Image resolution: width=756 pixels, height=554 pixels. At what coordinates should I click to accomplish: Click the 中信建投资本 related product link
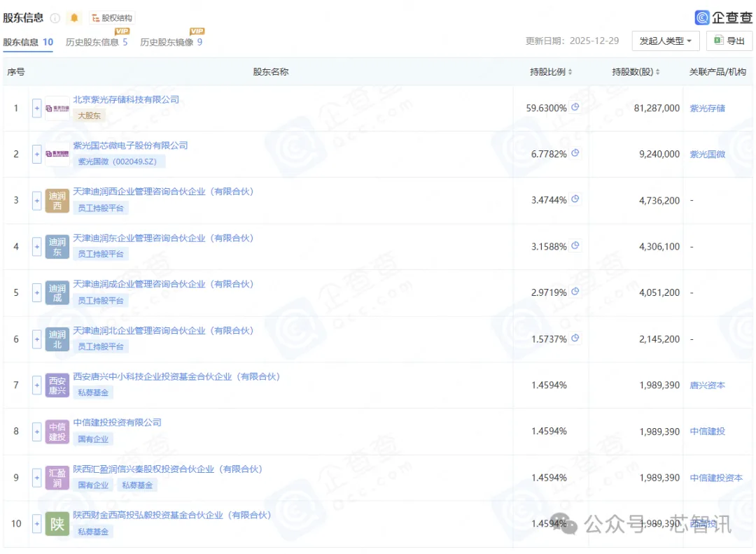(716, 478)
